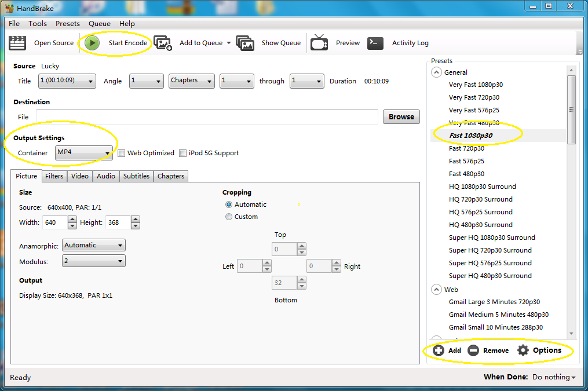Screen dimensions: 588x391
Task: Toggle the Web Optimized checkbox
Action: pyautogui.click(x=121, y=153)
